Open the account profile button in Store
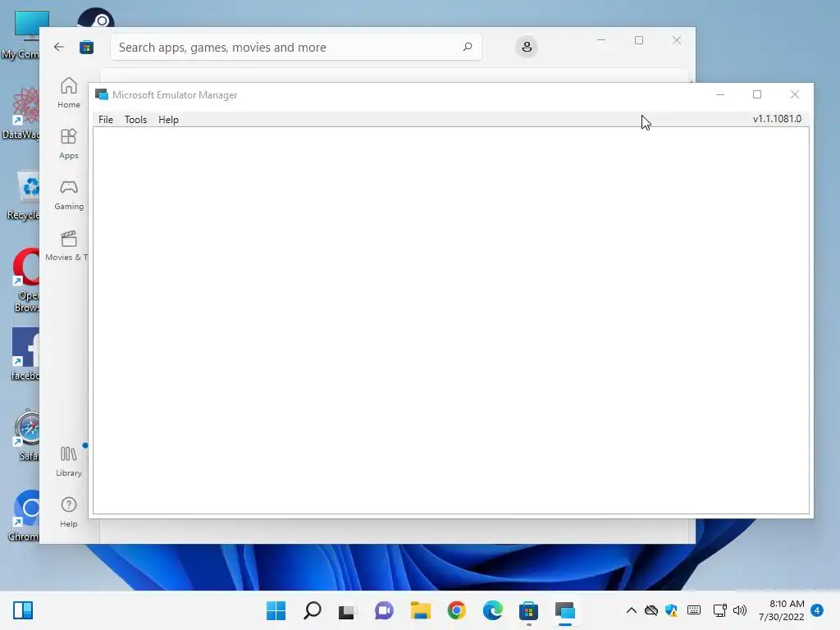Screen dimensions: 840x630 [x=527, y=47]
